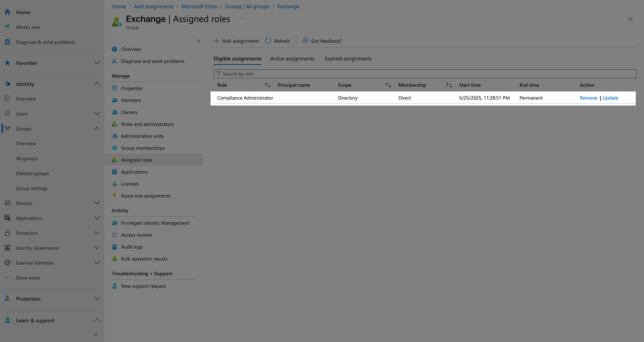The width and height of the screenshot is (644, 342).
Task: Click the Applications grid icon in left sidebar
Action: click(7, 218)
